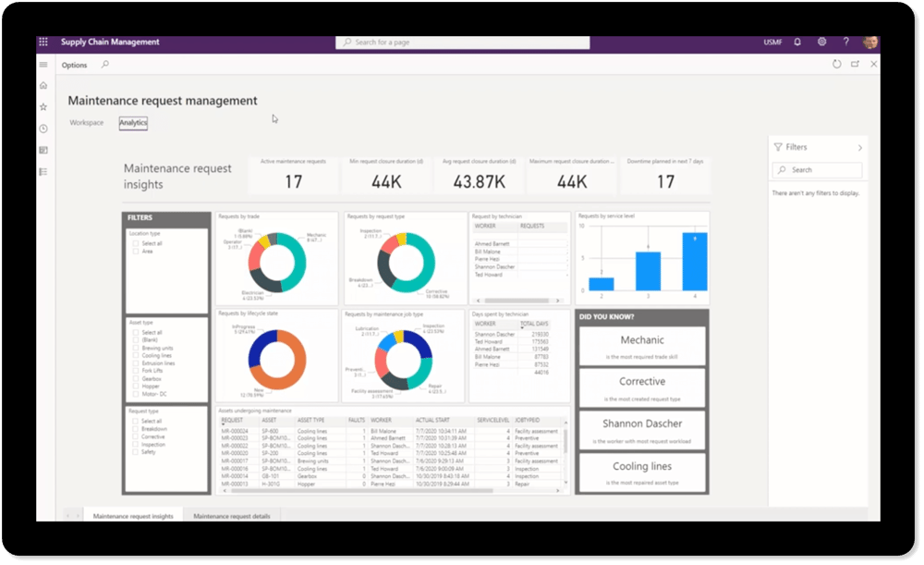Open the search magnifier next to Options
This screenshot has height=565, width=924.
[x=103, y=65]
